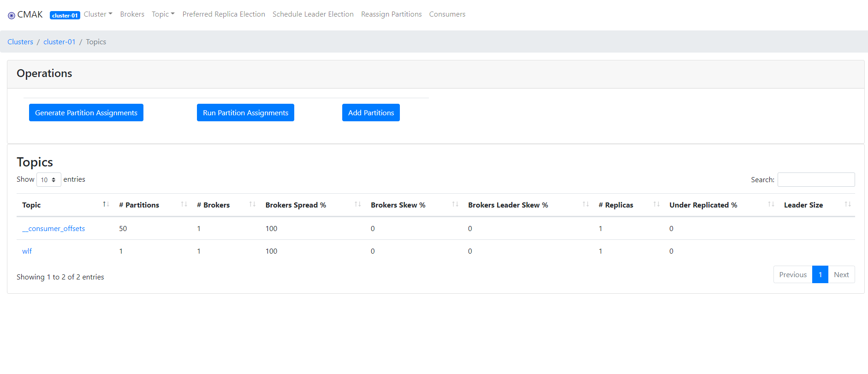Sort by Brokers Spread % arrows

(358, 204)
